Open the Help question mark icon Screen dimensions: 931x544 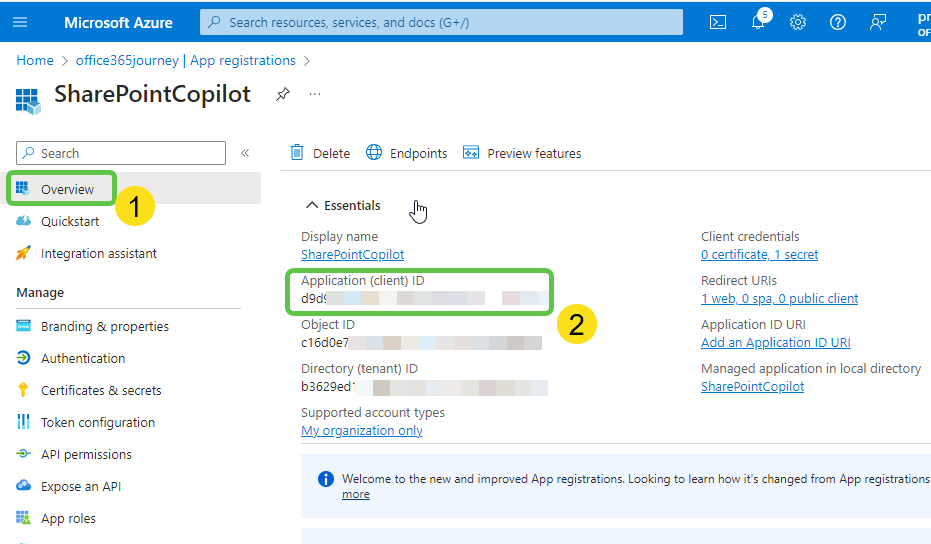click(838, 22)
